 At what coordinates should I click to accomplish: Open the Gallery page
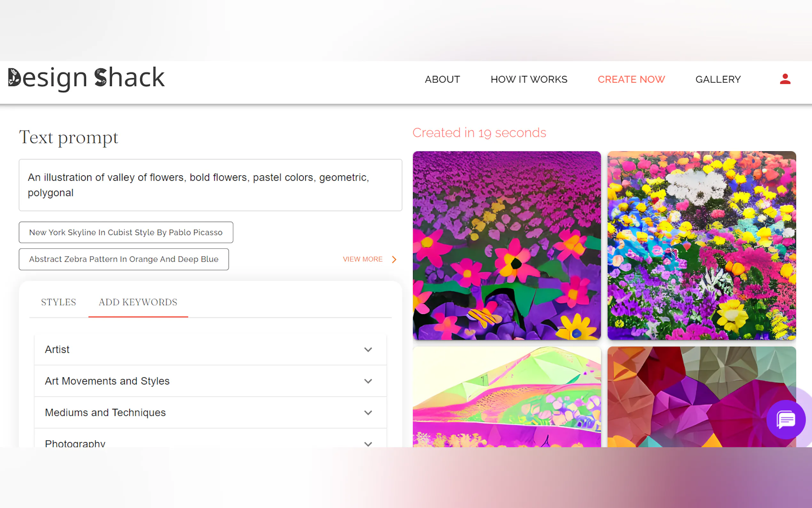(x=718, y=79)
